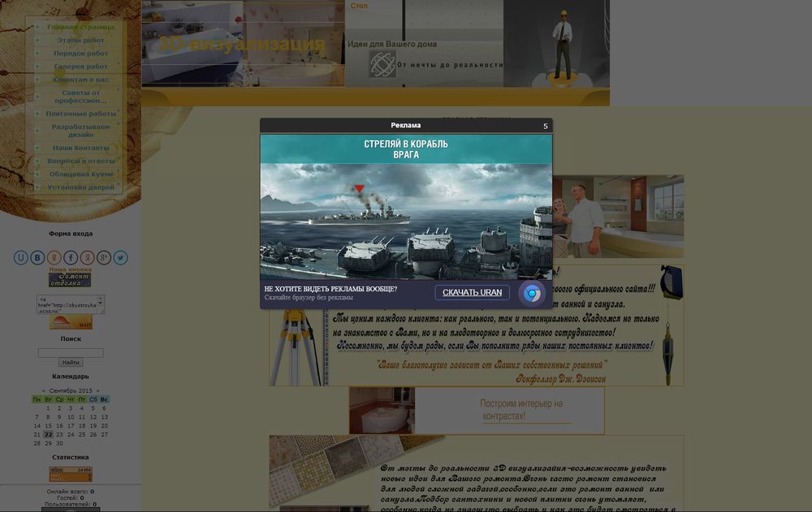Click the photo of couple in bathroom
This screenshot has height=512, width=812.
pos(618,217)
